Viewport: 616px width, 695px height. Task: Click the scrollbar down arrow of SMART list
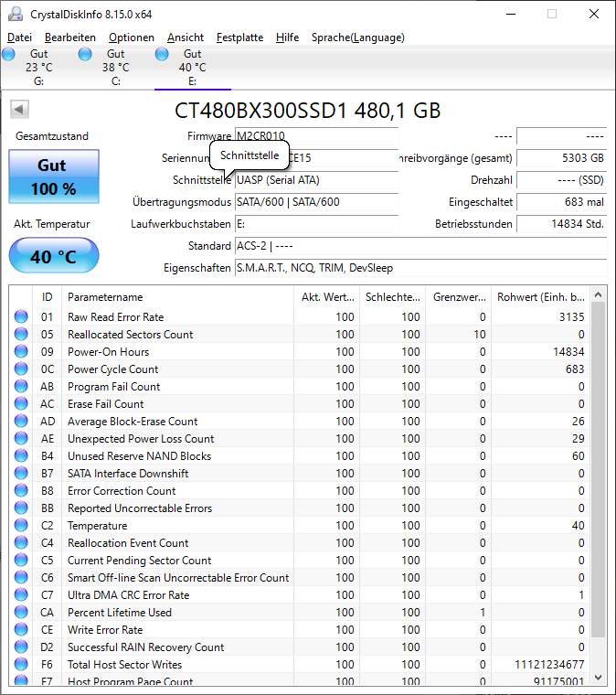click(599, 677)
